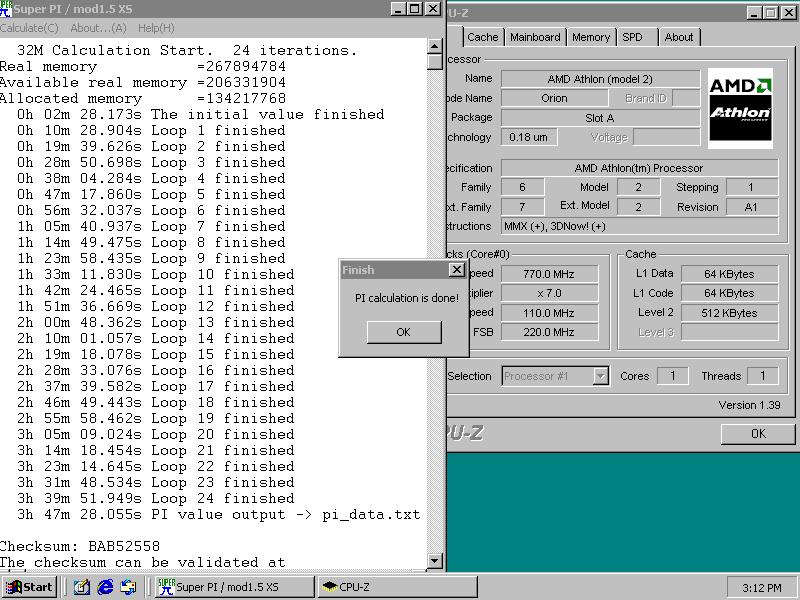Image resolution: width=800 pixels, height=600 pixels.
Task: Click the Package field Slot A
Action: pos(600,118)
